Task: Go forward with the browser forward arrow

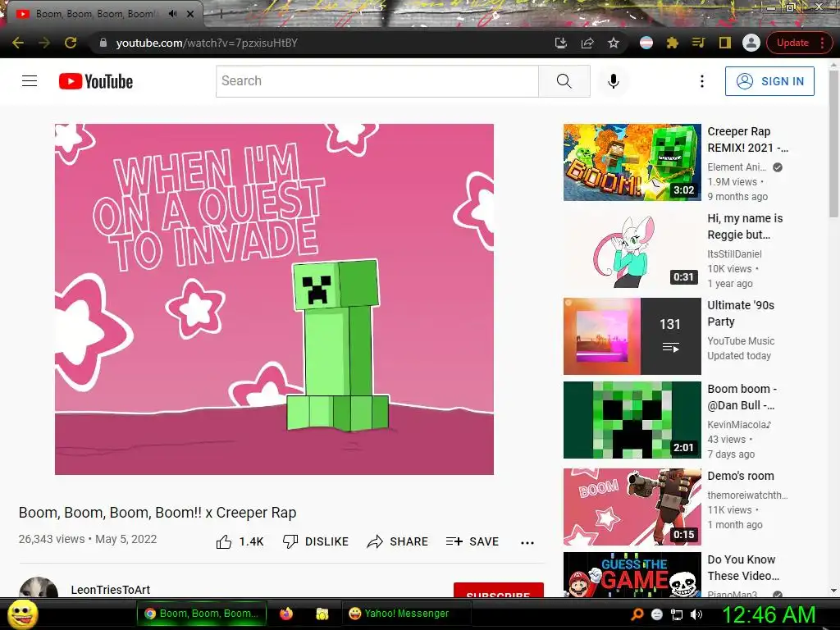Action: pyautogui.click(x=44, y=43)
